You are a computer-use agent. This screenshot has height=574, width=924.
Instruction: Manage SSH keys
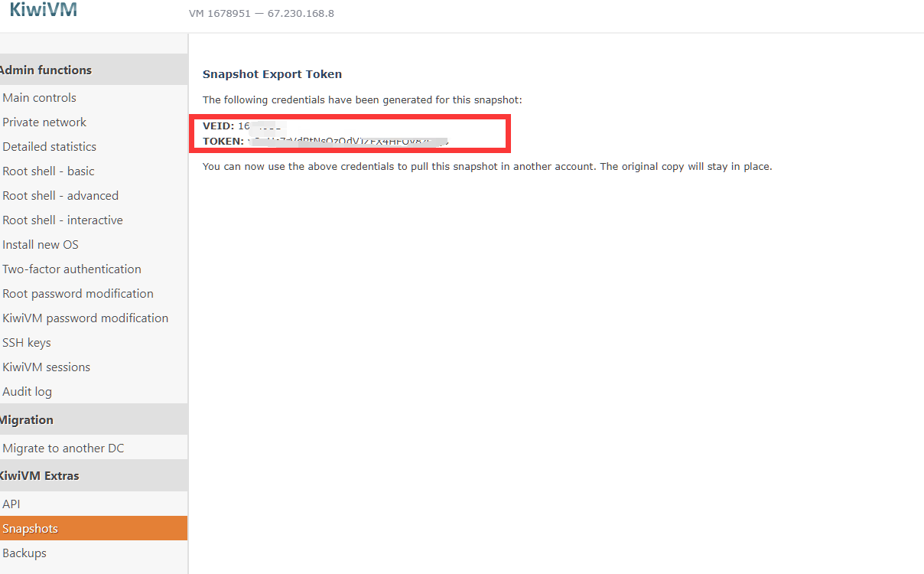tap(27, 343)
